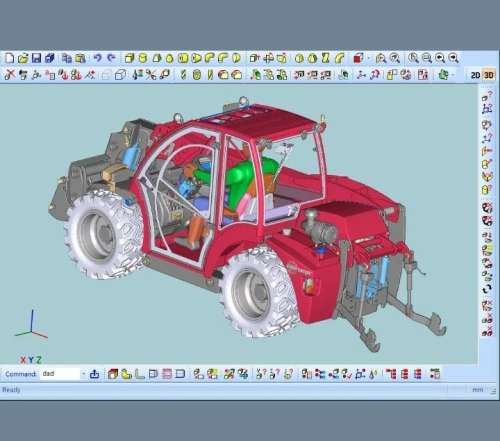Switch to 2D mode
500x441 pixels.
[x=475, y=75]
